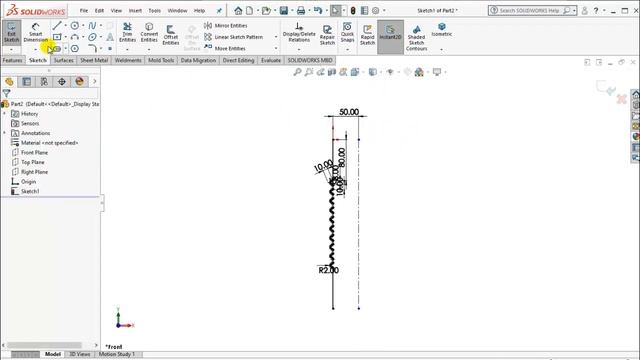The height and width of the screenshot is (360, 640).
Task: Choose the Arc sketch tool
Action: [x=75, y=37]
